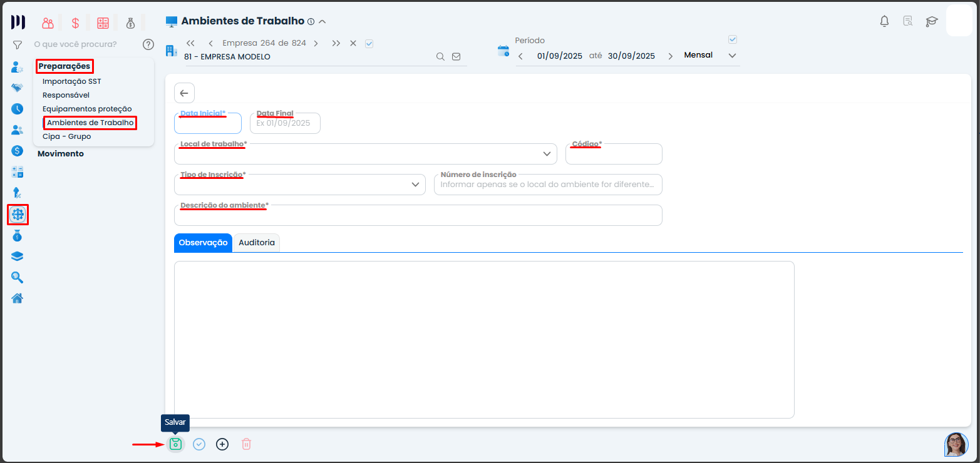Click inside the Data Inicial field
The height and width of the screenshot is (463, 980).
coord(207,123)
